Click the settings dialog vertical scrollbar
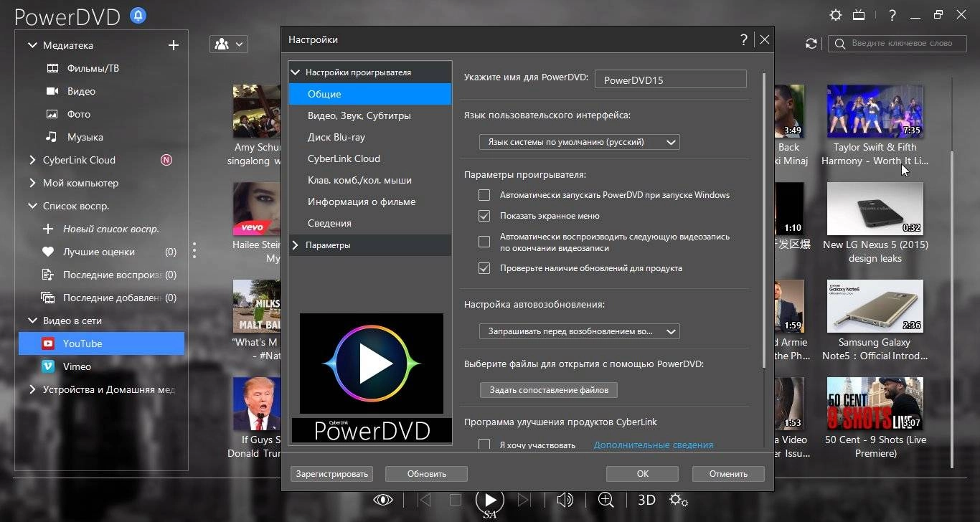The height and width of the screenshot is (522, 980). pos(765,221)
